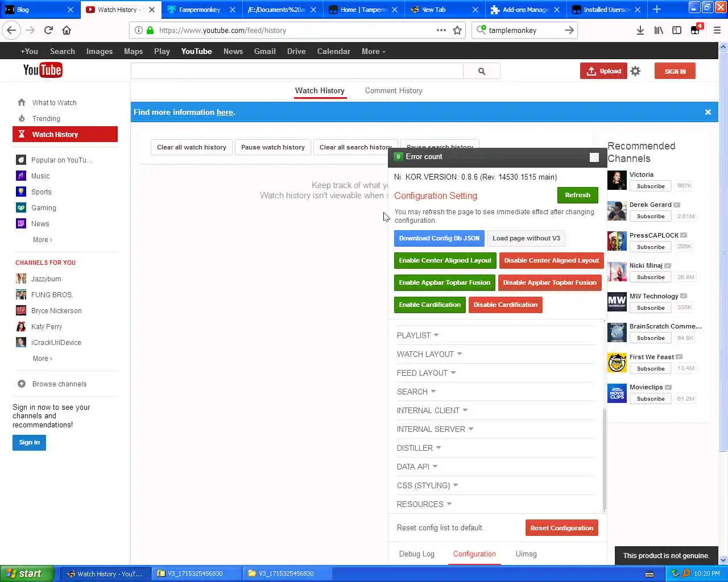This screenshot has height=582, width=728.
Task: Expand the FEED LAYOUT section
Action: [426, 373]
